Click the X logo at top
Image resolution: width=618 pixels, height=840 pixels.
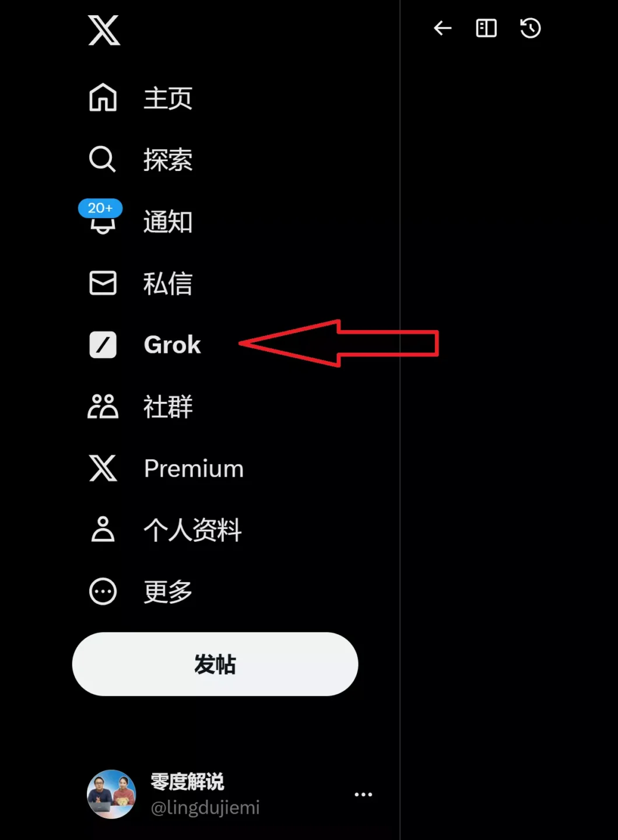tap(104, 30)
